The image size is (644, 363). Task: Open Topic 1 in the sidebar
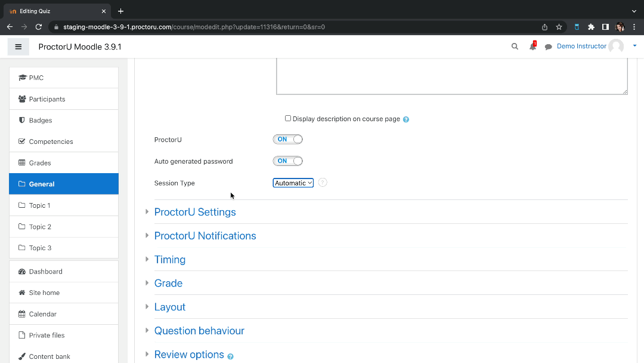point(64,205)
